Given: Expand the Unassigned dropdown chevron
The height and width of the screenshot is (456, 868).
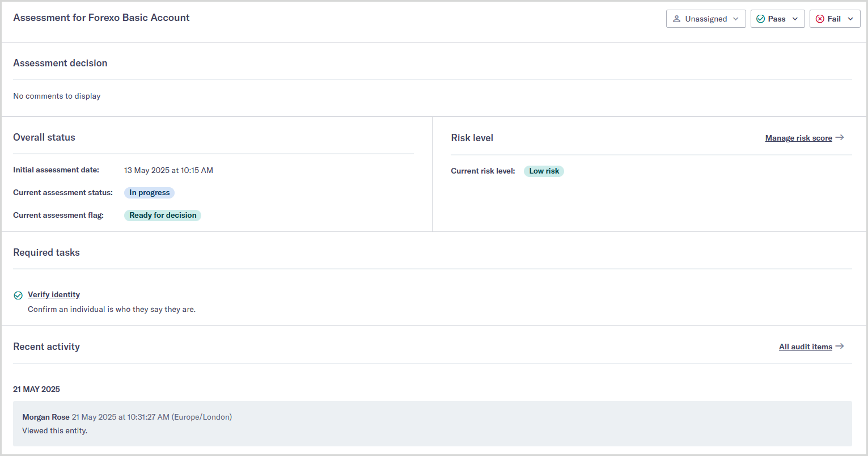Looking at the screenshot, I should 735,19.
